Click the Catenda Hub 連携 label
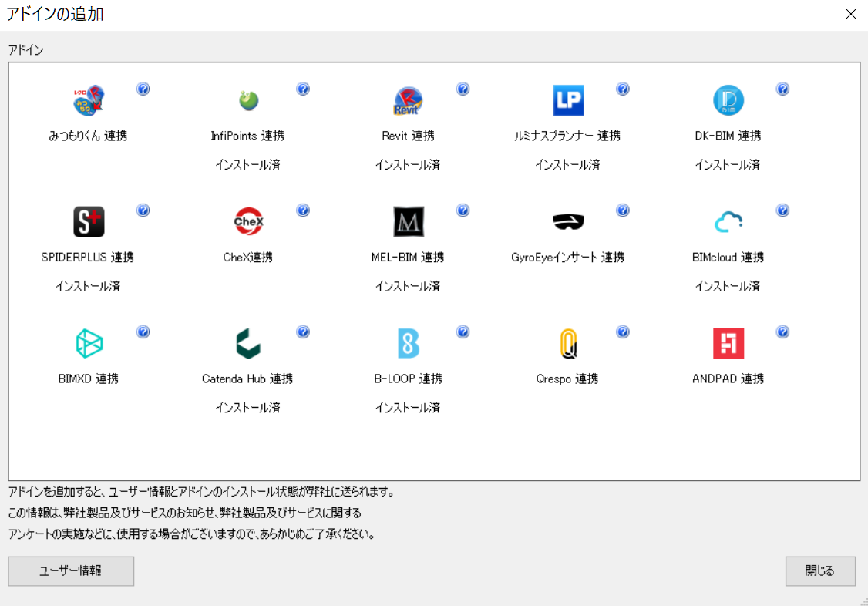The image size is (868, 606). coord(247,379)
